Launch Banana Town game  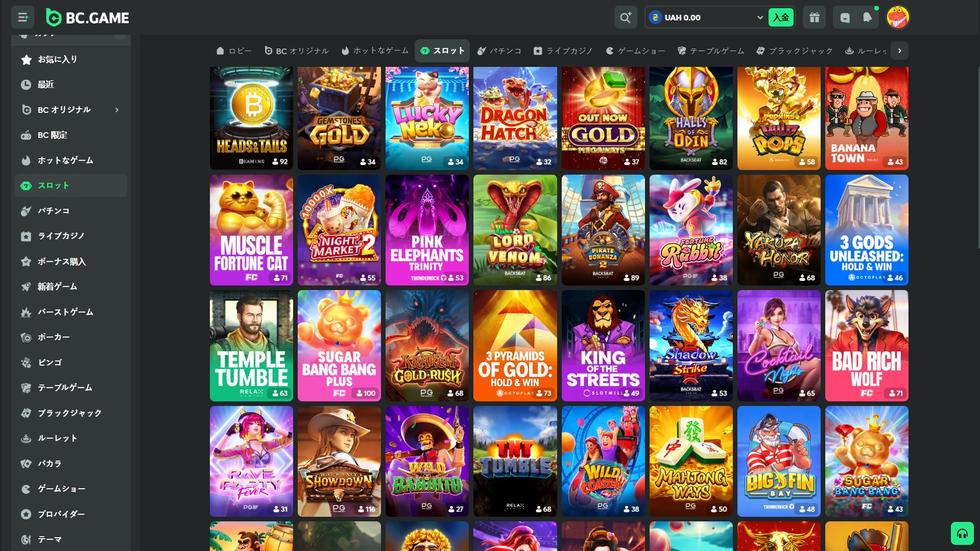pos(867,118)
